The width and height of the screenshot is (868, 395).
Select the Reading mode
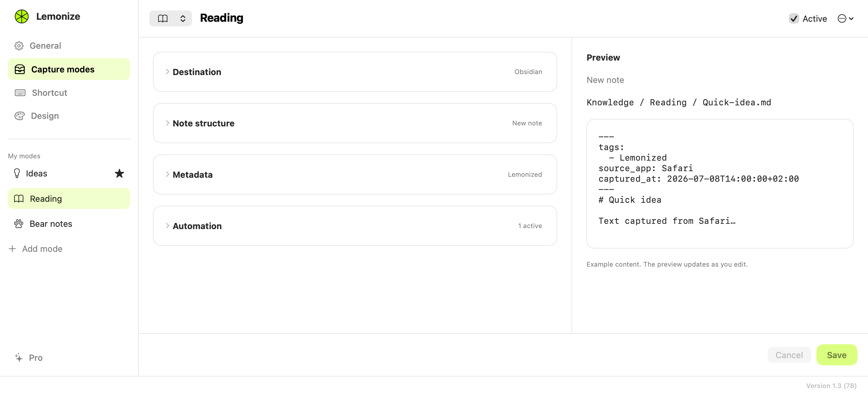69,199
